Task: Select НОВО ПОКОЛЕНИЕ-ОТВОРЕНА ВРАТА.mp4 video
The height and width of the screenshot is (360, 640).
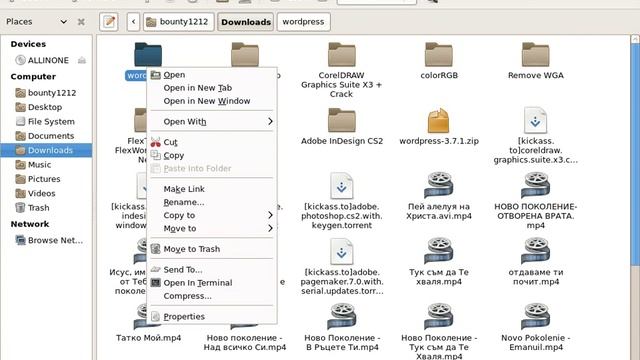Action: pos(536,201)
